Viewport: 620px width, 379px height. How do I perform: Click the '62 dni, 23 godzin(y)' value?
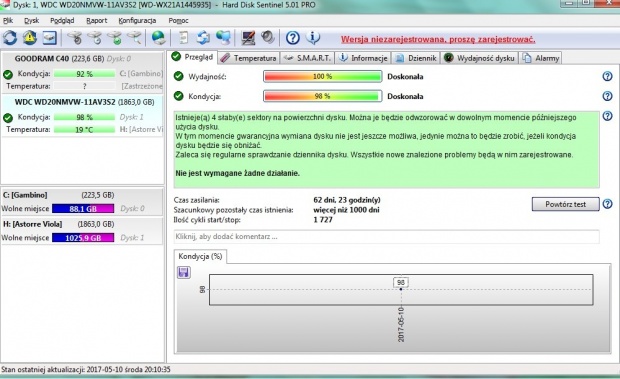347,200
